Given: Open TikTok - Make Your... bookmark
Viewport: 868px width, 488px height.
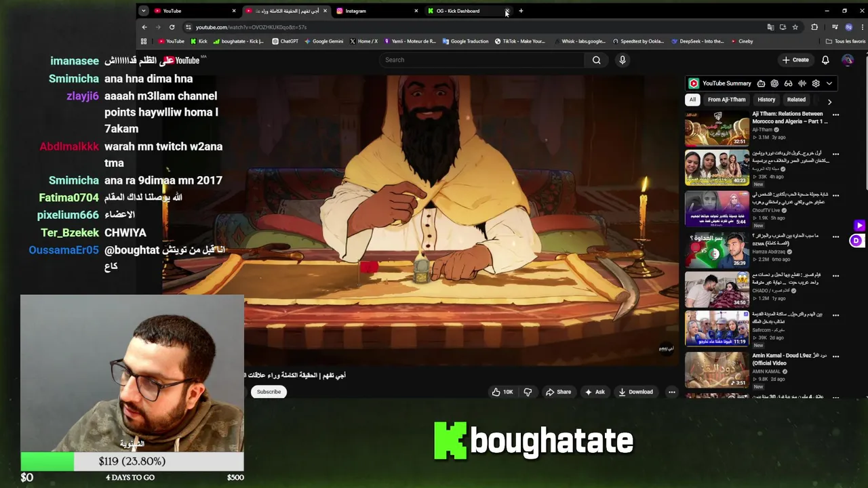Looking at the screenshot, I should (520, 41).
